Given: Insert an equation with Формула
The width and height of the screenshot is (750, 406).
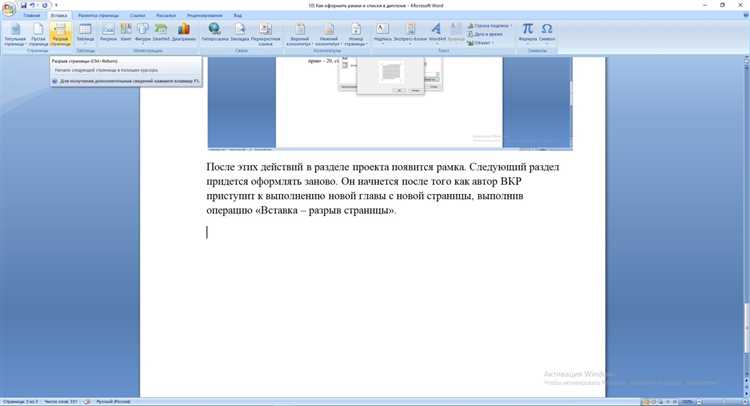Looking at the screenshot, I should pyautogui.click(x=528, y=33).
